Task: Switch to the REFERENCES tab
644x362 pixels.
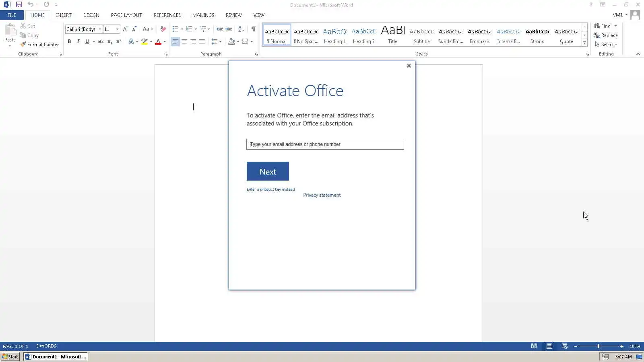Action: pyautogui.click(x=167, y=15)
